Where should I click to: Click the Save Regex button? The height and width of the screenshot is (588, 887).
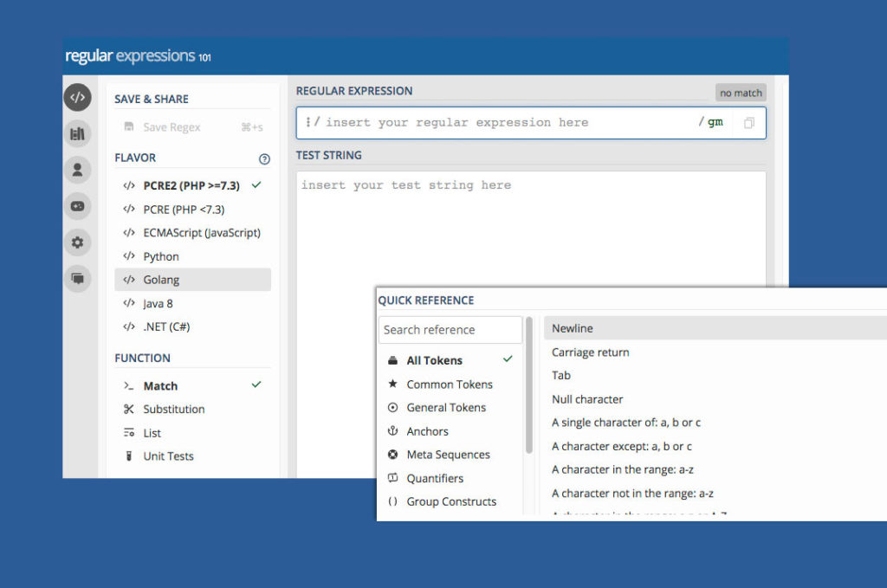171,127
